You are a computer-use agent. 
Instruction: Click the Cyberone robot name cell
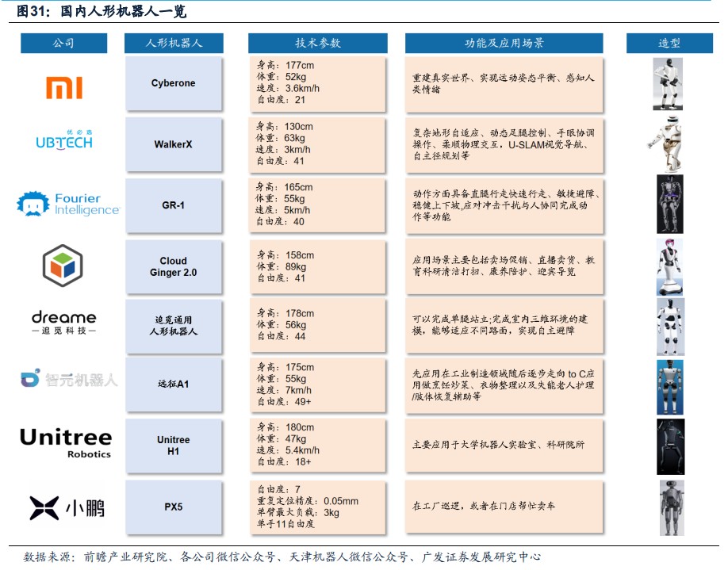(x=173, y=83)
